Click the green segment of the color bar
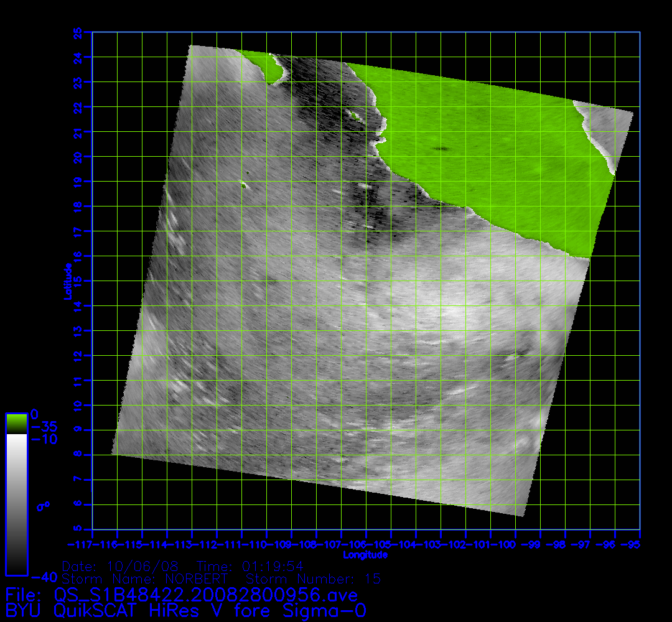 pyautogui.click(x=16, y=424)
